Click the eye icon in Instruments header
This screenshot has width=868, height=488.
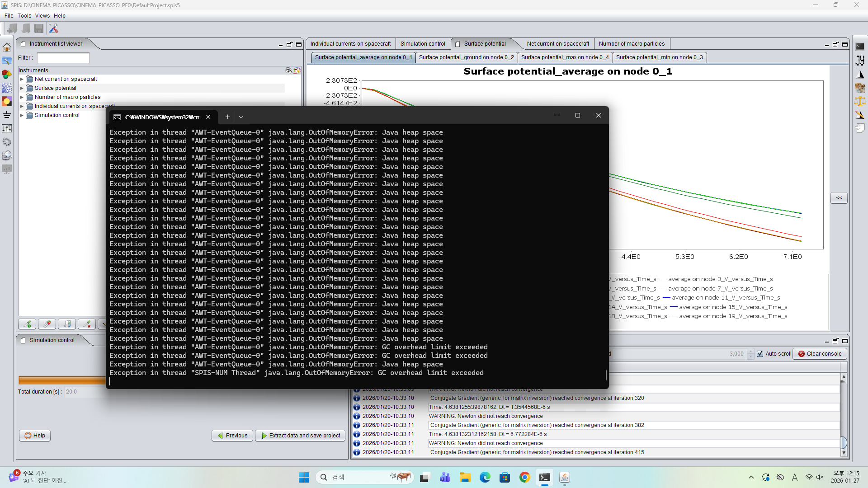288,70
